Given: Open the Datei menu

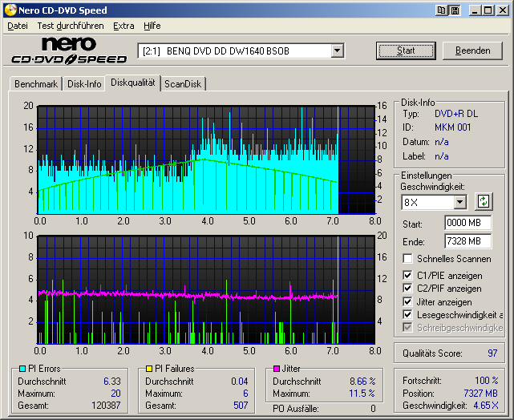Looking at the screenshot, I should click(x=18, y=26).
